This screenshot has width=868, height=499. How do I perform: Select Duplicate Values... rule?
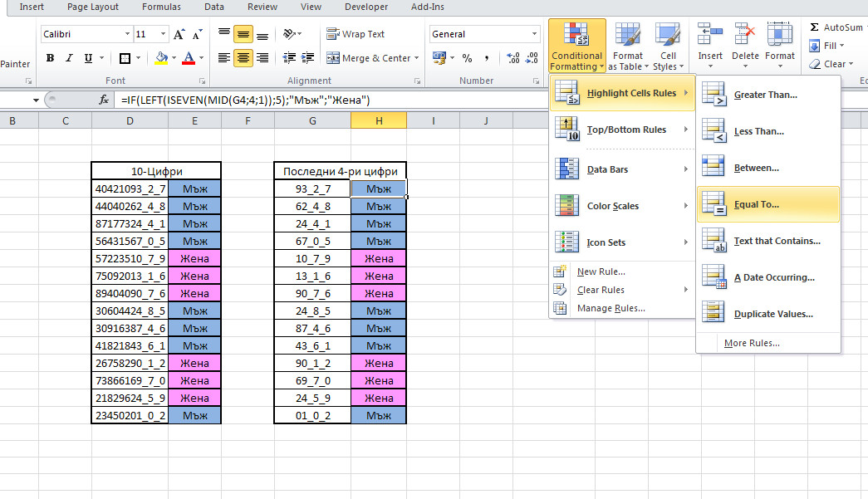768,314
